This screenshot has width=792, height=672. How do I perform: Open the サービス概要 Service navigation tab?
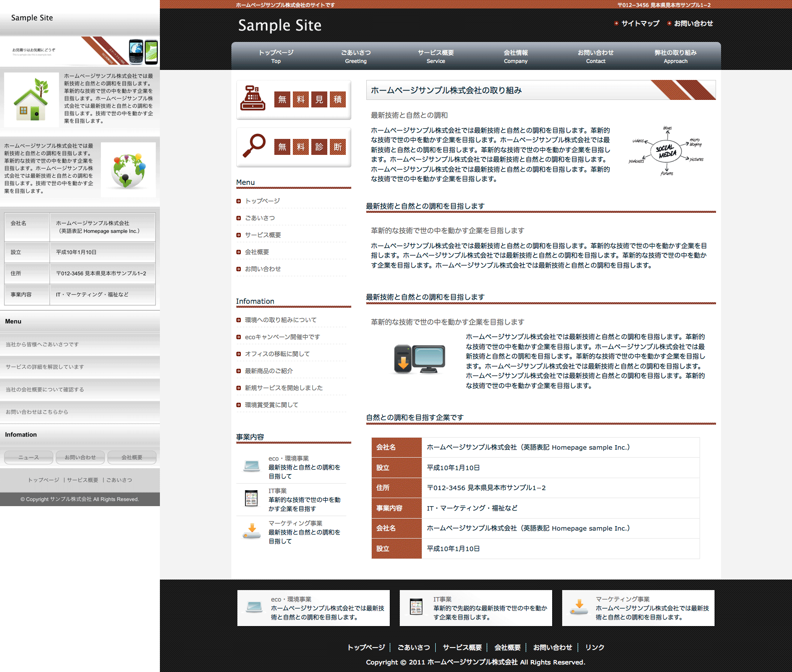436,56
